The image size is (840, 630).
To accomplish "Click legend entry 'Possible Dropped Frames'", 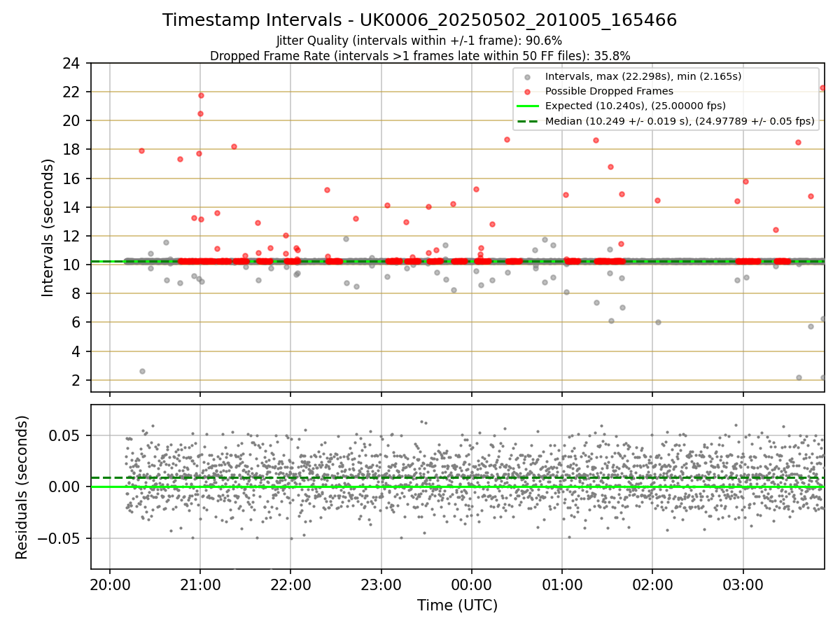I will point(609,91).
